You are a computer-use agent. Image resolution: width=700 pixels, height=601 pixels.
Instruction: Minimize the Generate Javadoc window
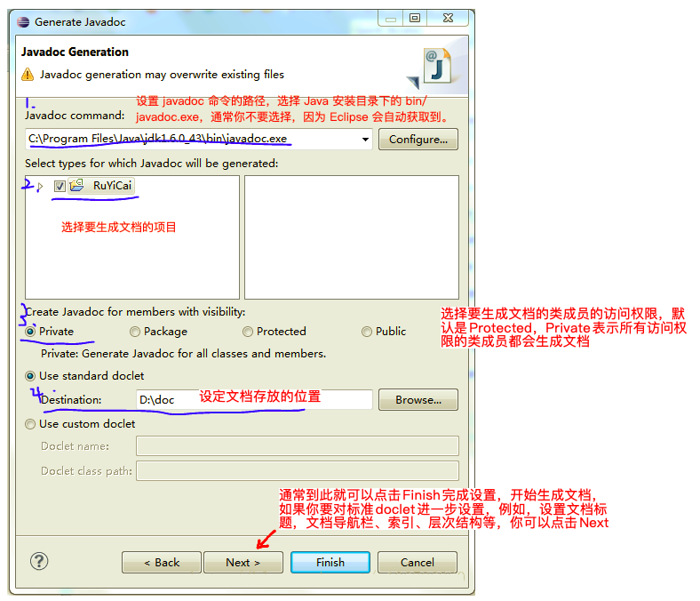[391, 19]
